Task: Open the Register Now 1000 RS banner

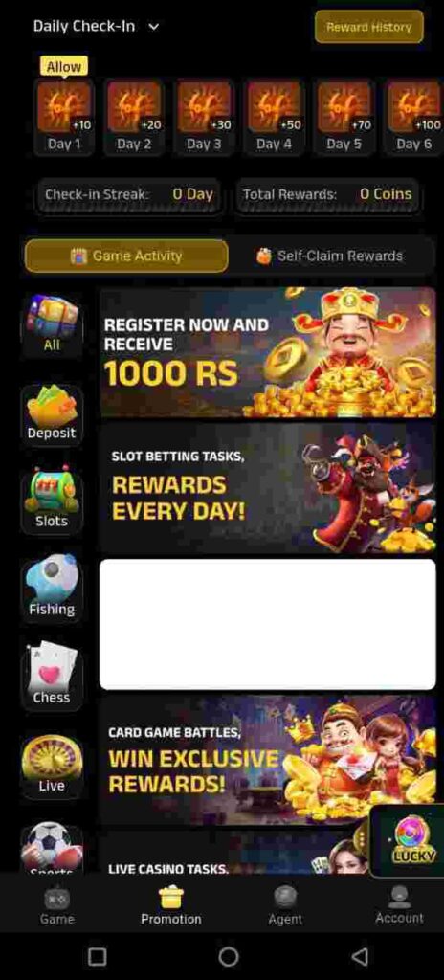Action: (268, 352)
